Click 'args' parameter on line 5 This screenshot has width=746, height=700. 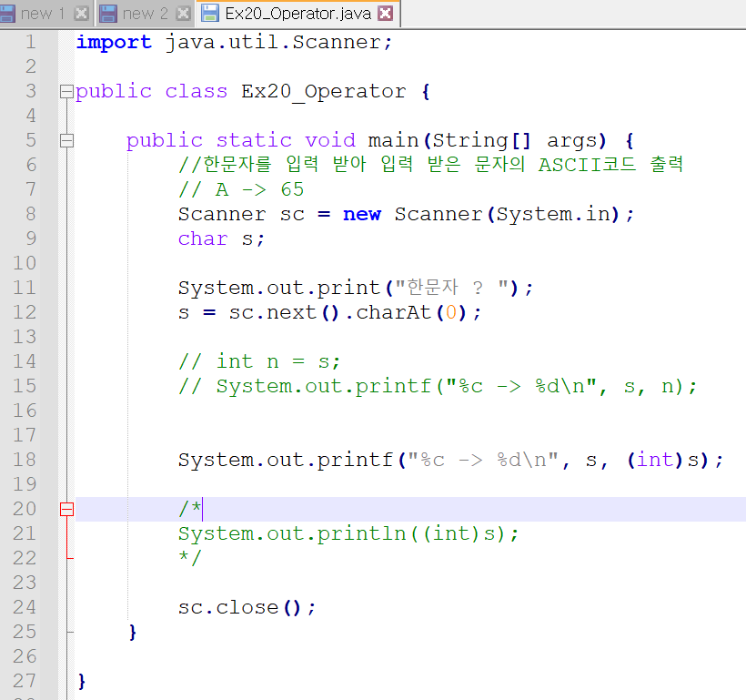point(572,141)
